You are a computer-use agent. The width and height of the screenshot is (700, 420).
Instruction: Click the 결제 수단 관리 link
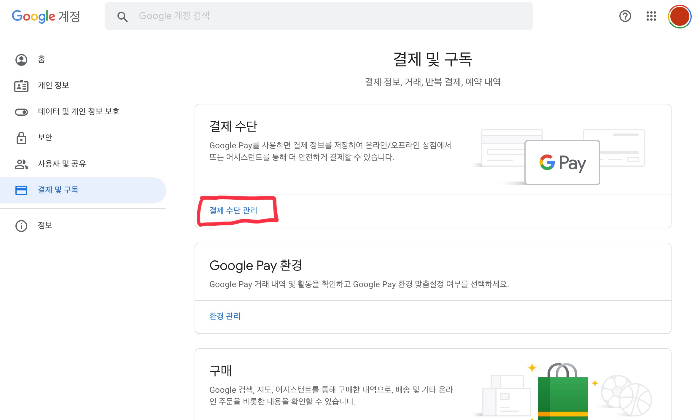[233, 210]
